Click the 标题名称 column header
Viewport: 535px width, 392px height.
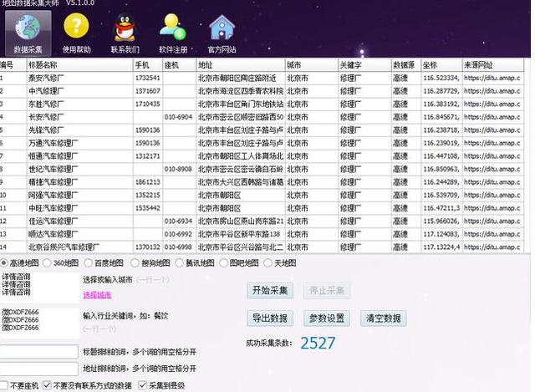click(x=78, y=64)
